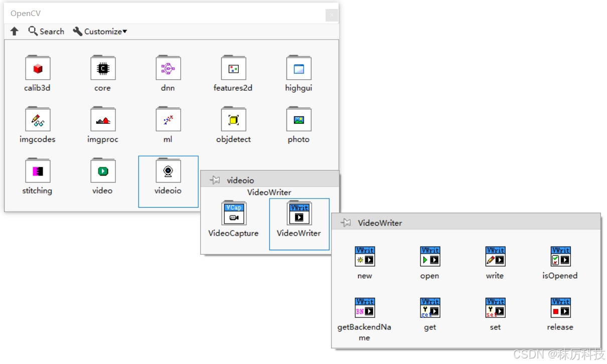The height and width of the screenshot is (364, 607).
Task: Open the features2d palette folder
Action: pyautogui.click(x=233, y=68)
